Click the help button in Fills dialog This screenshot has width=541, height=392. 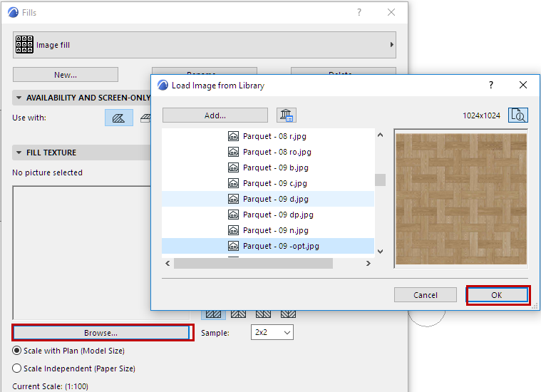coord(359,12)
